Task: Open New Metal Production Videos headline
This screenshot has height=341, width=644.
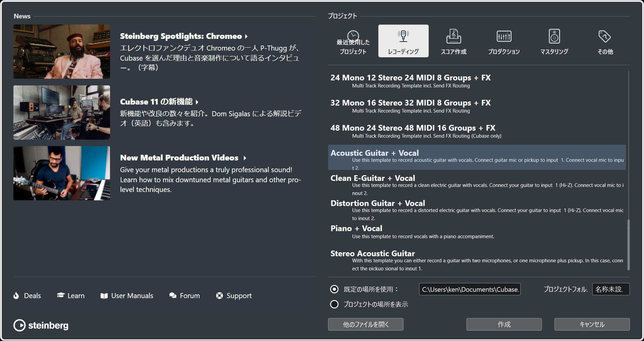Action: 179,158
